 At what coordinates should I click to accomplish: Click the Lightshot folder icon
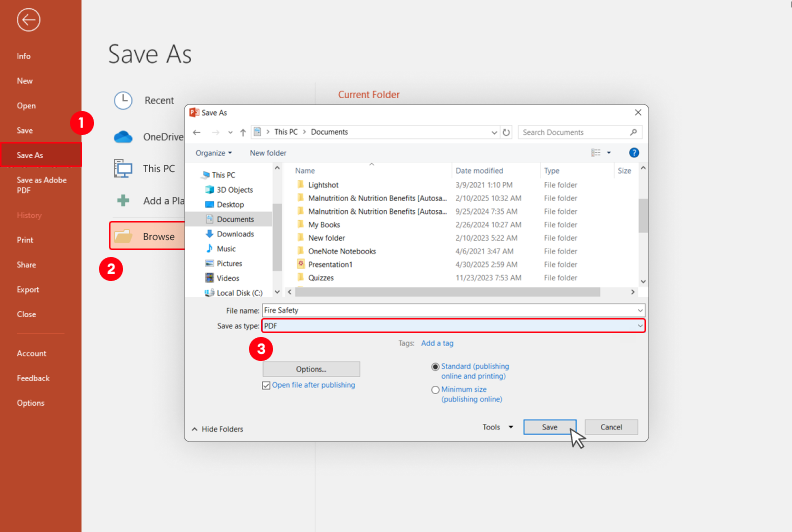point(301,184)
